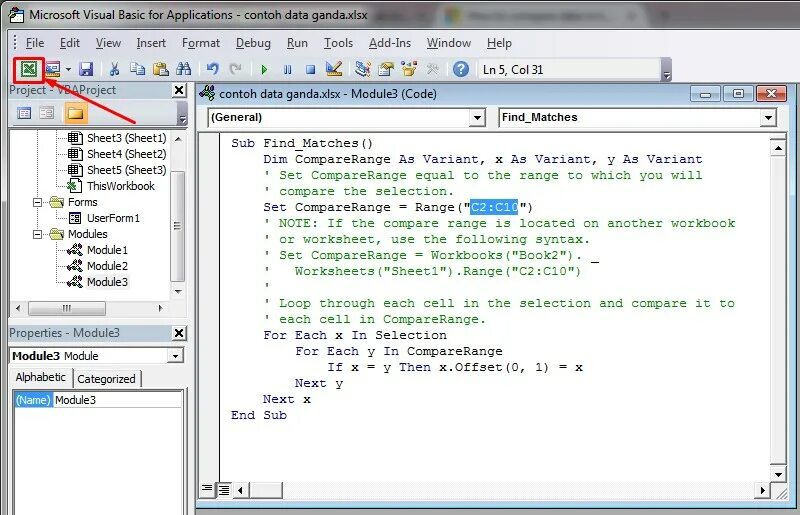Click View Code icon in Project pane
This screenshot has height=515, width=800.
(x=24, y=113)
